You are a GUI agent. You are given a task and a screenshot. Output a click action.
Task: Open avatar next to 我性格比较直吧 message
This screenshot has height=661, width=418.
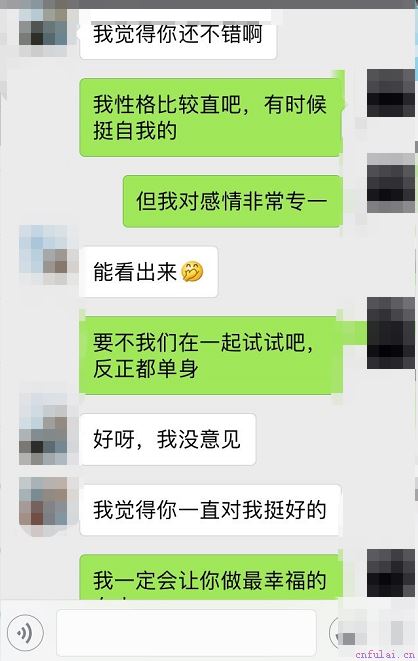(391, 93)
